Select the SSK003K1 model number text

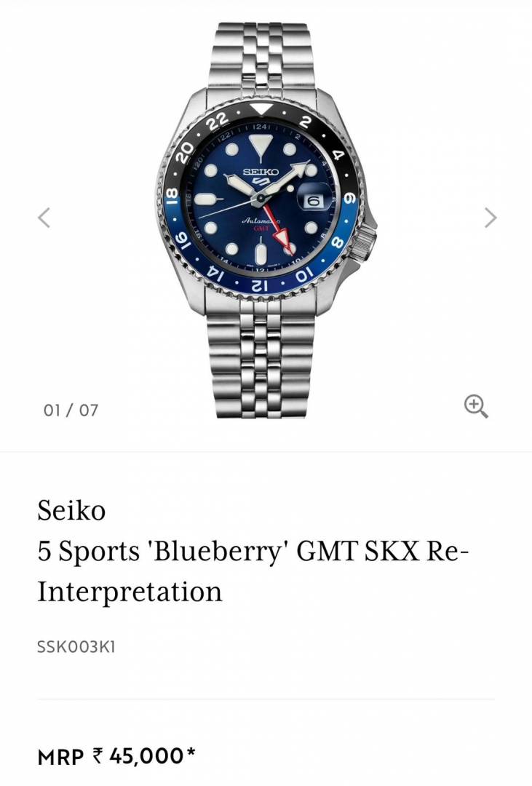(x=76, y=646)
